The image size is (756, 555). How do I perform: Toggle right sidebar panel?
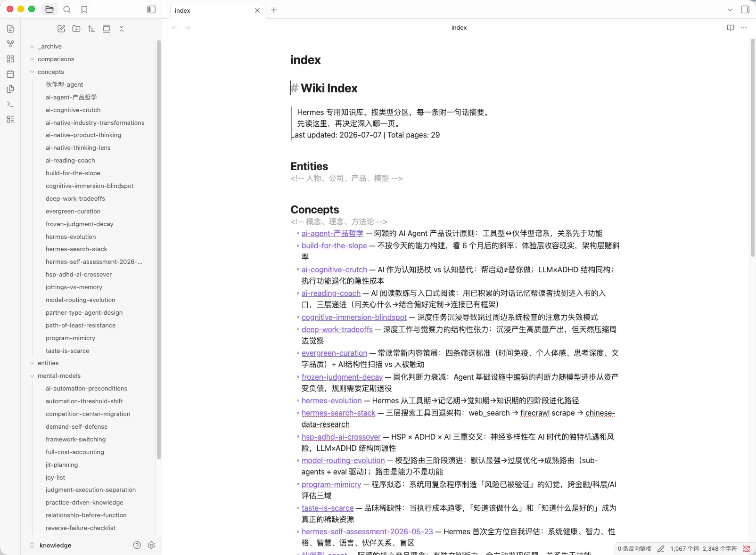tap(745, 9)
